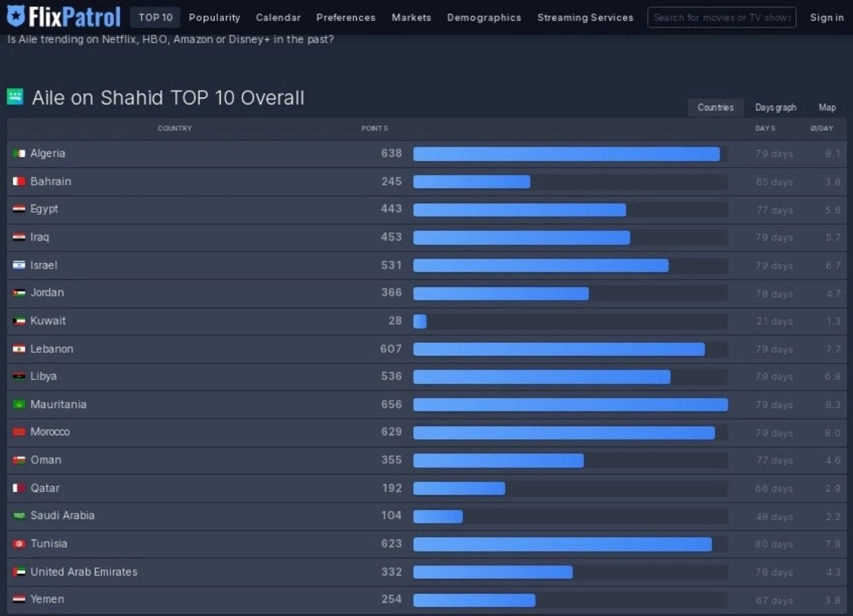Open the TOP 10 menu
Image resolution: width=853 pixels, height=616 pixels.
pos(155,17)
